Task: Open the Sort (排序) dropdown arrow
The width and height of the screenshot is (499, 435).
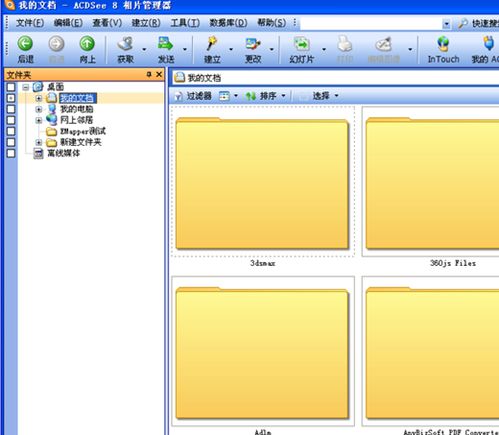Action: [x=283, y=96]
